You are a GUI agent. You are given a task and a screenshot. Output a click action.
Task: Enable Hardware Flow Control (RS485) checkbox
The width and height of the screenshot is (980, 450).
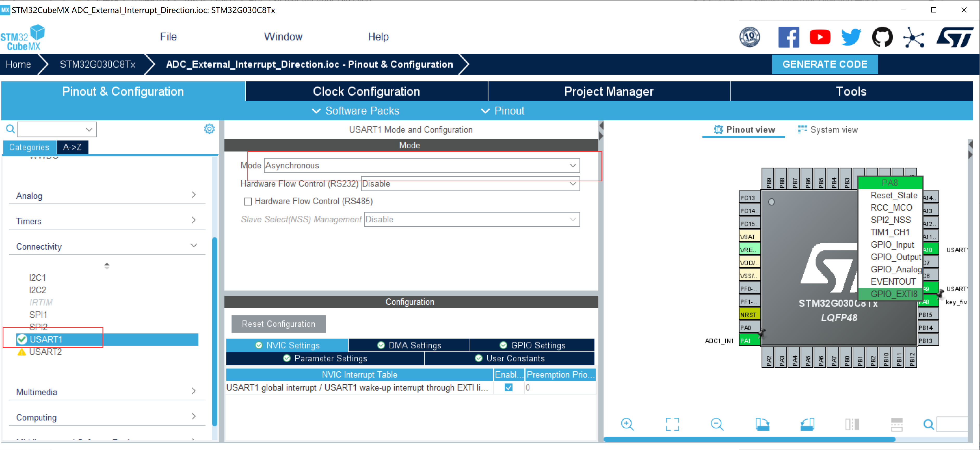coord(248,201)
